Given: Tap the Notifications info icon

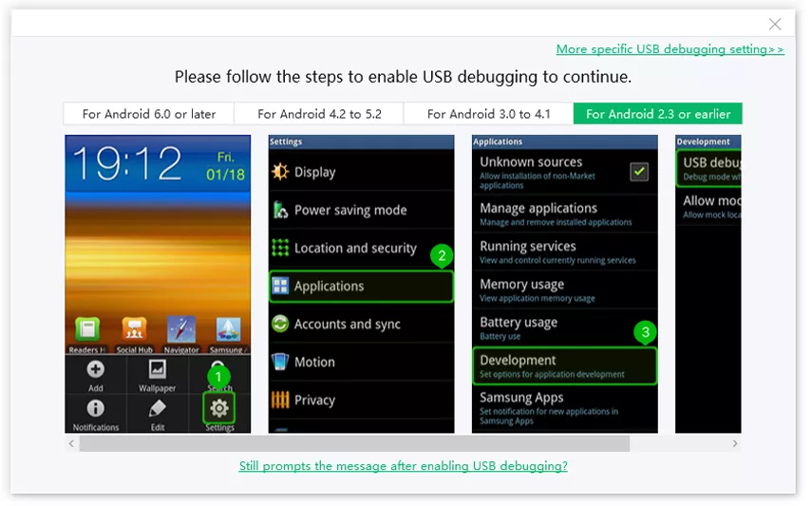Looking at the screenshot, I should 96,409.
